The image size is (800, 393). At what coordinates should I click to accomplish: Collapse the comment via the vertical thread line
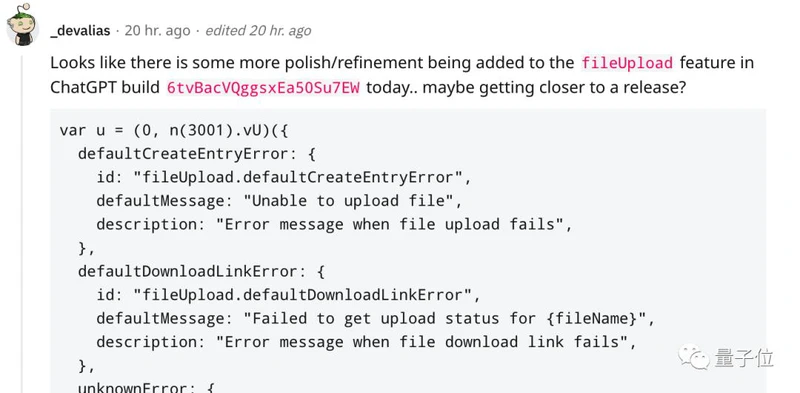(x=21, y=224)
